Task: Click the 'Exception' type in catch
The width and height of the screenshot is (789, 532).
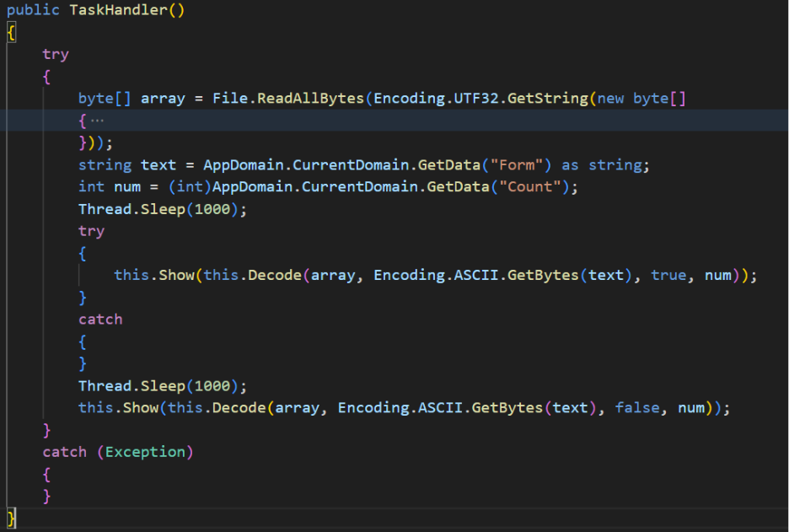Action: pos(145,452)
